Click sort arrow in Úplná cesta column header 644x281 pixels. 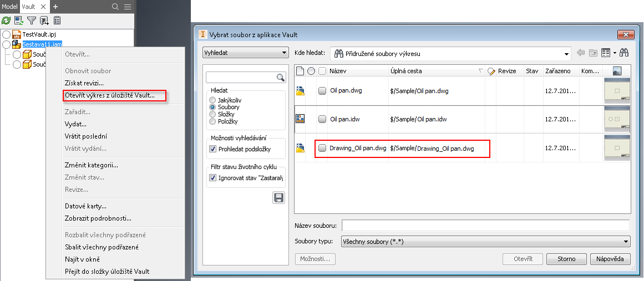[x=480, y=71]
